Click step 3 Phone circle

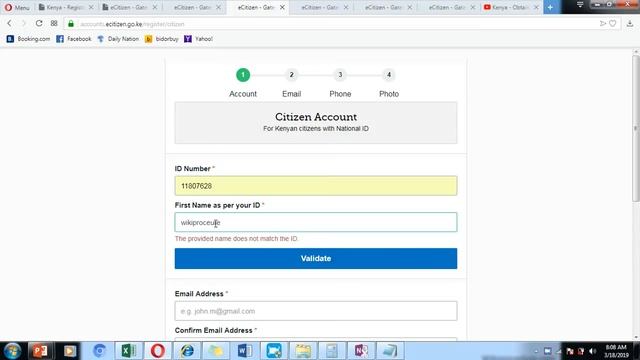coord(340,75)
